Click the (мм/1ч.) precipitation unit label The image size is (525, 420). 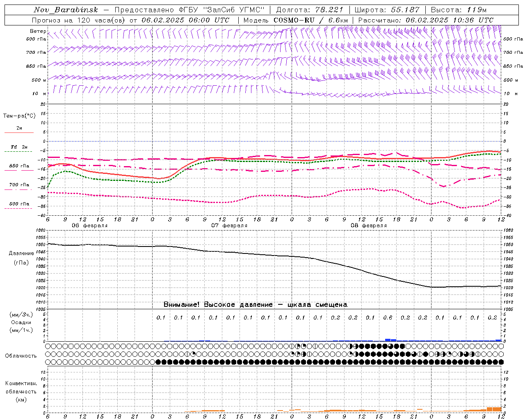tap(21, 330)
